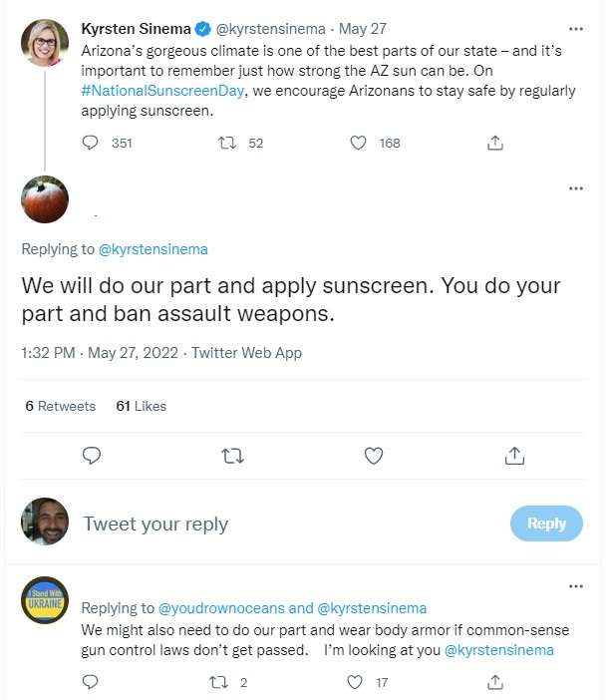Viewport: 608px width, 700px height.
Task: Reply to Kyrsten Sinema's sunscreen tweet
Action: pos(91,143)
